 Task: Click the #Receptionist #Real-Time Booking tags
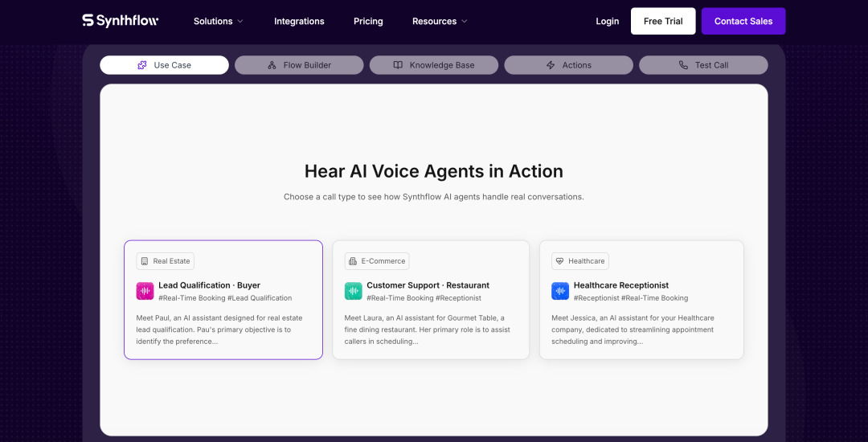[x=631, y=298]
